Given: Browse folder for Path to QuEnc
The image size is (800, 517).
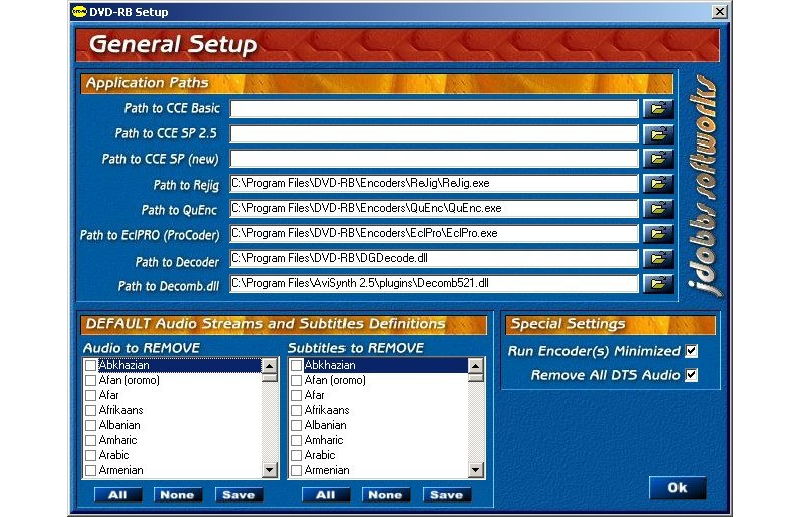Looking at the screenshot, I should pos(658,208).
